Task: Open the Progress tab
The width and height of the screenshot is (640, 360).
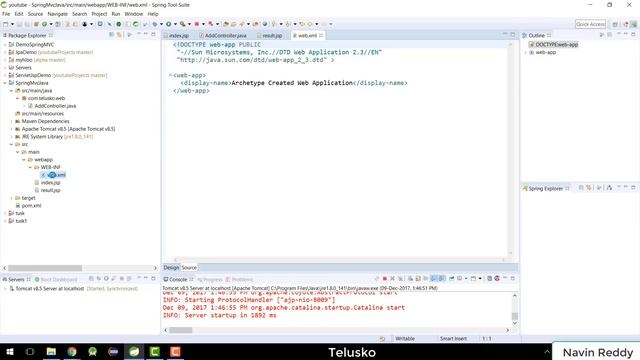Action: (x=209, y=280)
